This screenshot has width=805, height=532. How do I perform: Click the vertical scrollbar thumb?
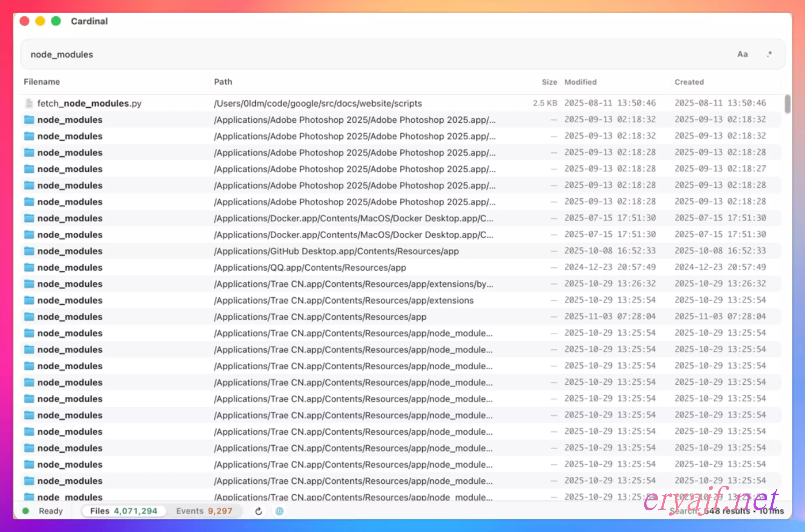click(x=787, y=104)
